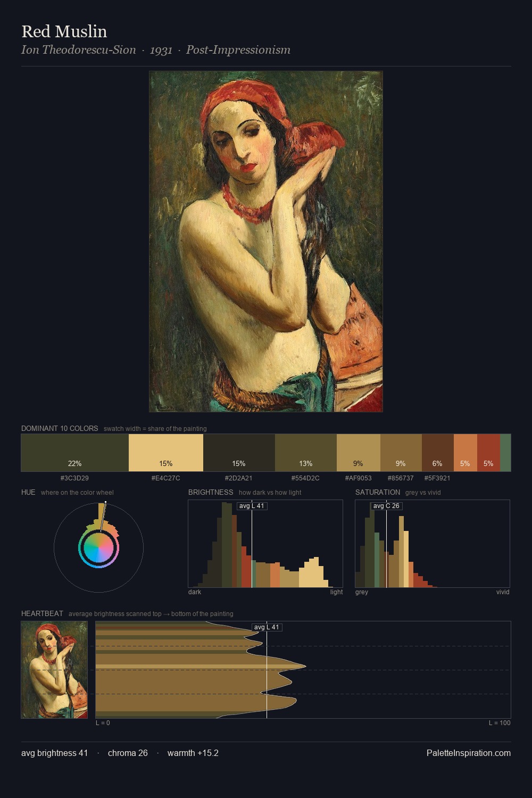Click the '#5F3921' hex code text

click(x=437, y=478)
